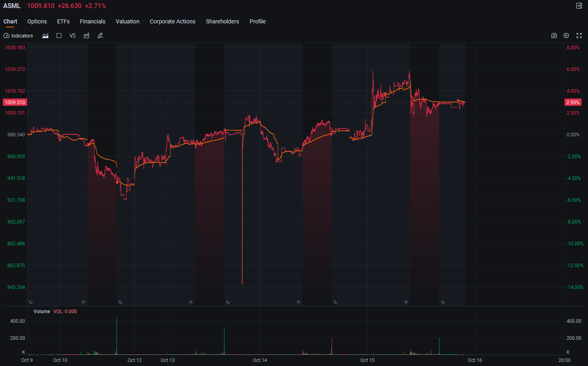Viewport: 588px width, 366px height.
Task: Show the Shareholders tab
Action: point(223,21)
